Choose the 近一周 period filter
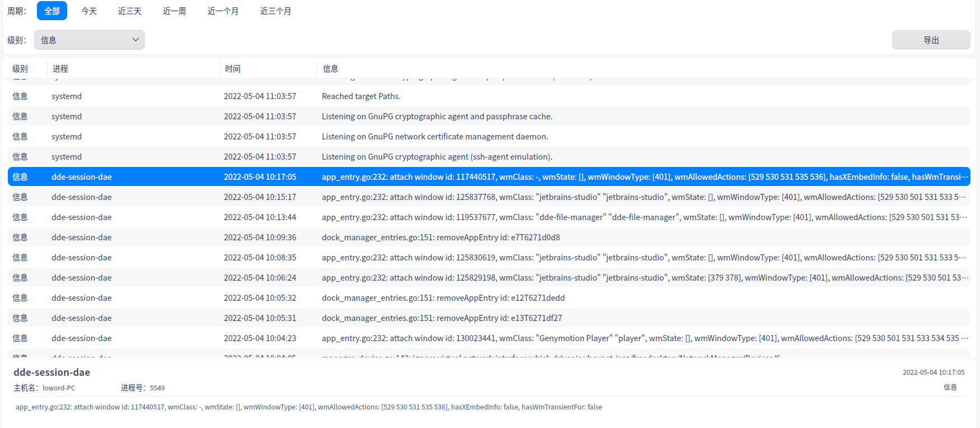 [x=174, y=11]
